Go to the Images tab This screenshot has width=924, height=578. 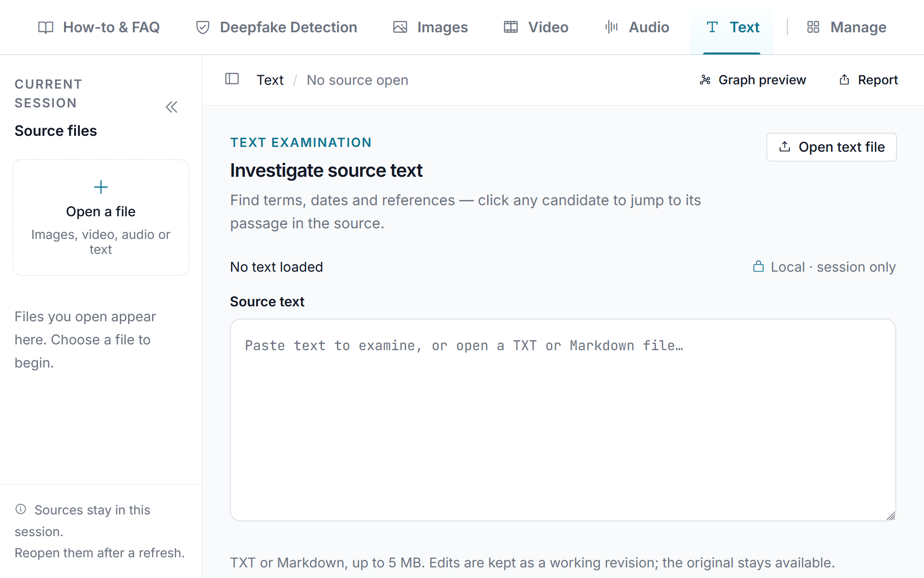pyautogui.click(x=430, y=27)
